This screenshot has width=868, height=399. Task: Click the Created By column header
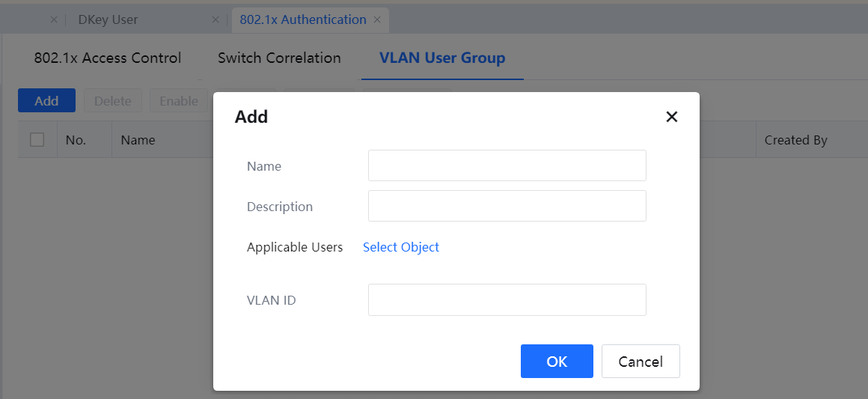click(x=795, y=140)
